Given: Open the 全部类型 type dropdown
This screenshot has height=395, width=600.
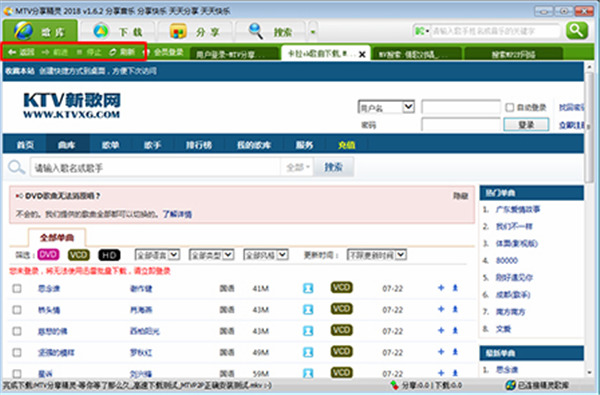Looking at the screenshot, I should tap(212, 255).
